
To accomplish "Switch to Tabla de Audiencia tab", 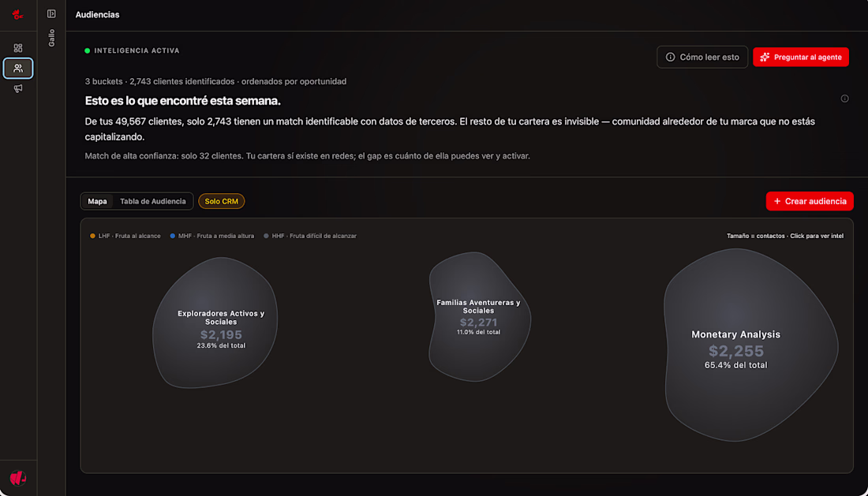I will coord(153,201).
